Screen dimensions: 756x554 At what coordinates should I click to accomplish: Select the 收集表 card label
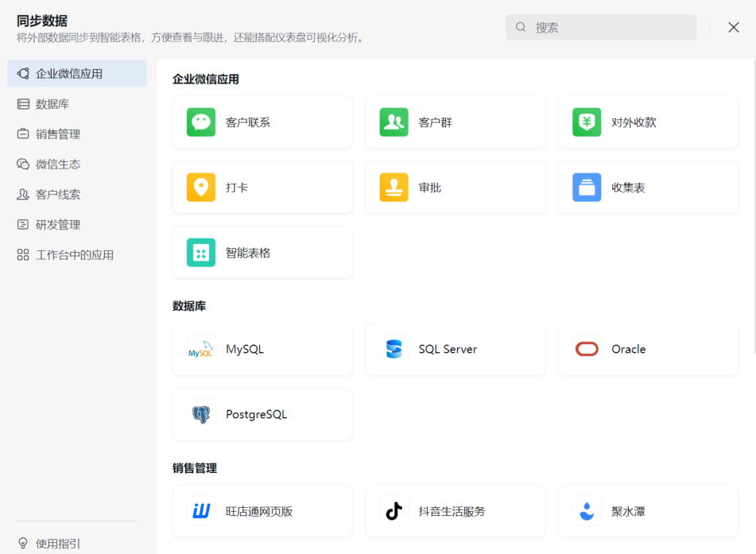pyautogui.click(x=628, y=188)
